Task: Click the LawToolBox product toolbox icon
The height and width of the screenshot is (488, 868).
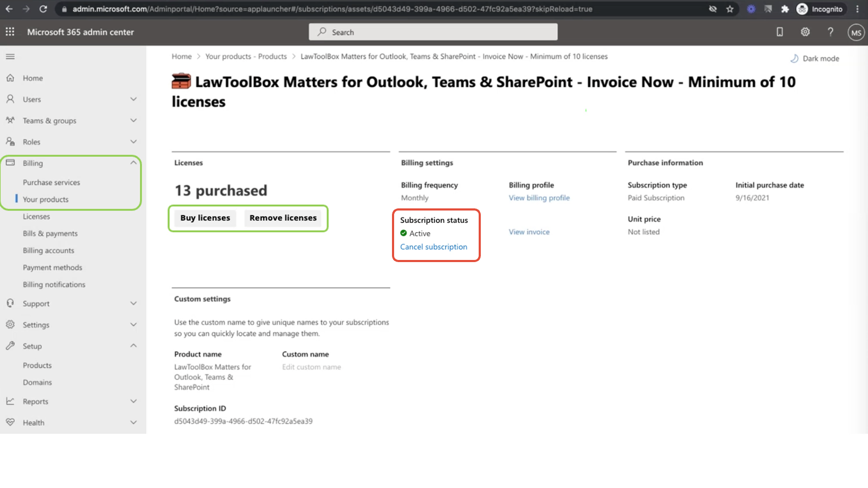Action: (x=181, y=81)
